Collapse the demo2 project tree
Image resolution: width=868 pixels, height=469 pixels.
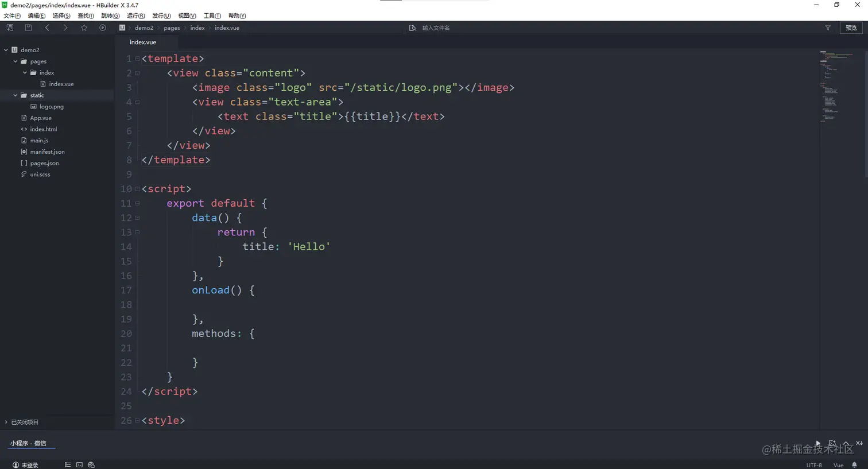pos(6,50)
